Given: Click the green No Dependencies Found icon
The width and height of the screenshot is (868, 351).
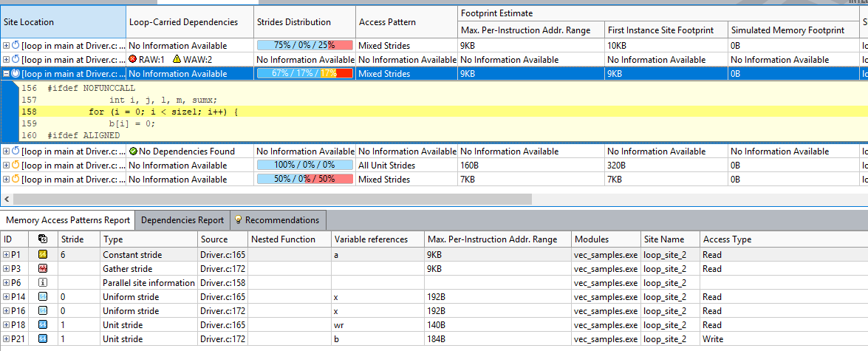Looking at the screenshot, I should tap(133, 151).
